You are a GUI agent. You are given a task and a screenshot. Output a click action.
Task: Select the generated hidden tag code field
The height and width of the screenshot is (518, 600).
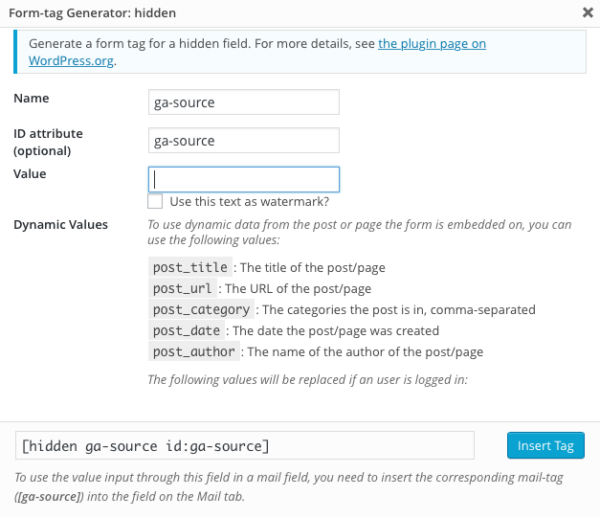[245, 445]
